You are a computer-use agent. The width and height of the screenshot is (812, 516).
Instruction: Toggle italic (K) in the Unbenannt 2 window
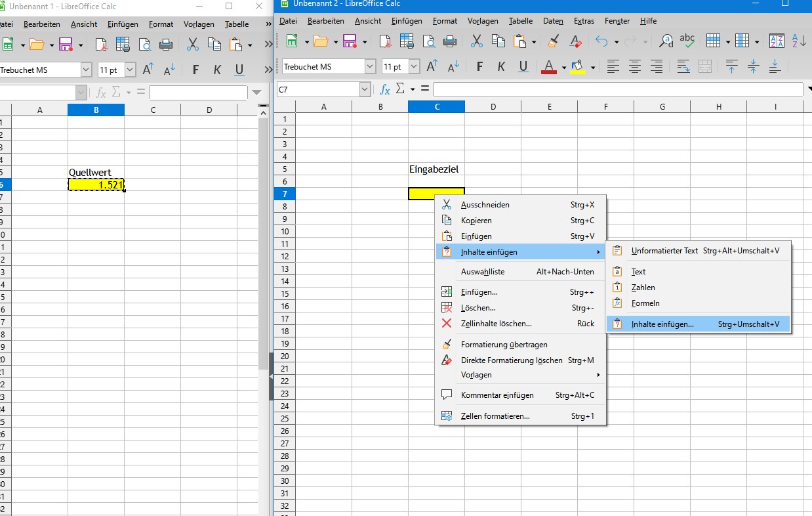502,66
